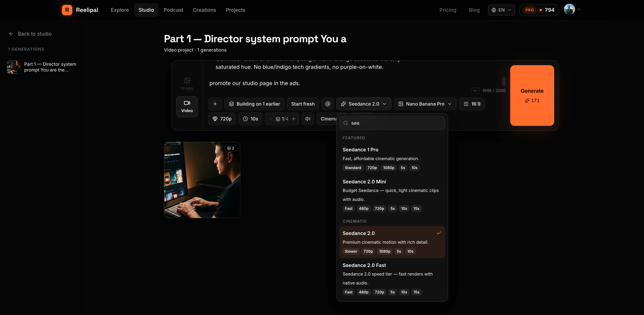Click the prompt text 'promote our studio page in the ads.'
This screenshot has width=644, height=315.
tap(255, 83)
